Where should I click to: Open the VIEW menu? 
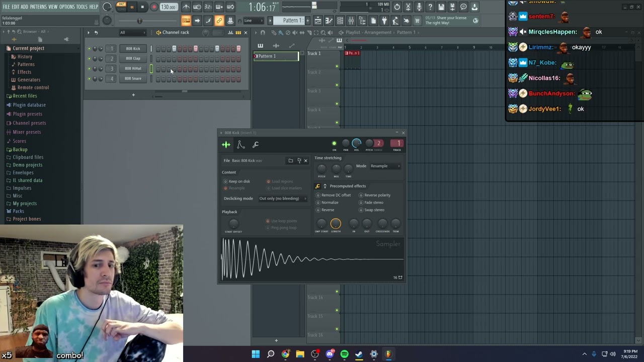(53, 7)
